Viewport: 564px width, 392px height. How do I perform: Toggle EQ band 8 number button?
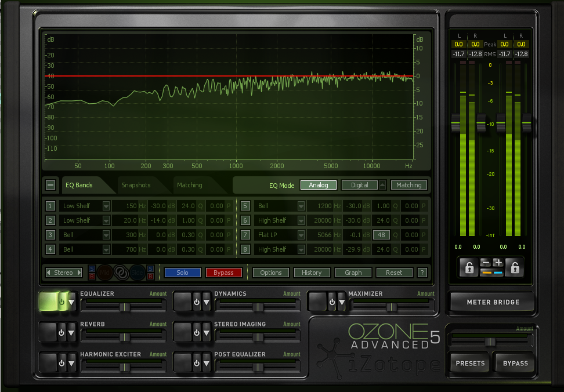245,249
